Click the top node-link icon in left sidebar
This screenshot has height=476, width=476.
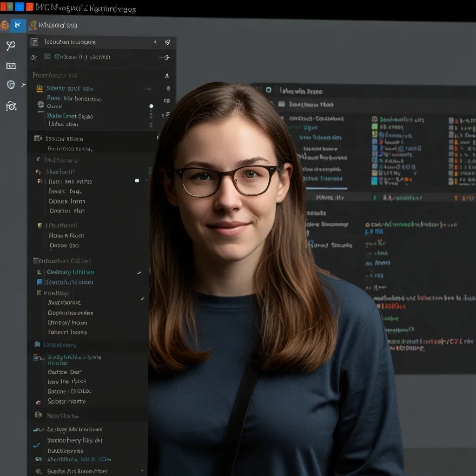point(11,46)
